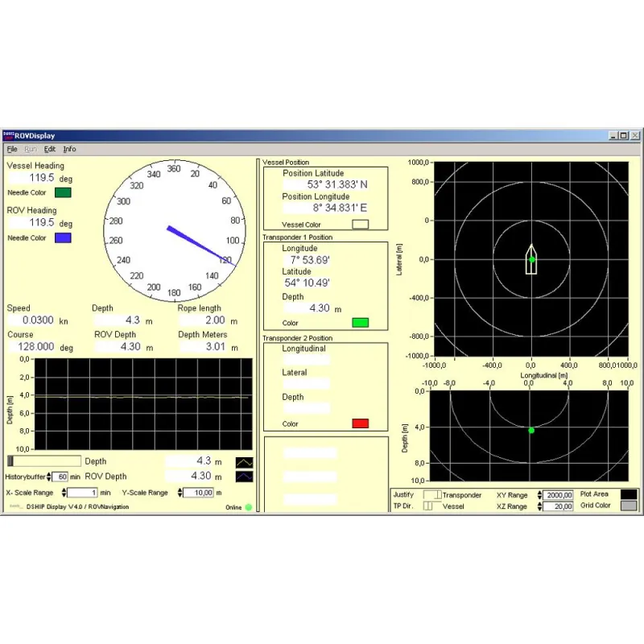Image resolution: width=644 pixels, height=644 pixels.
Task: Click the XZ Range 20,00 field
Action: tap(558, 506)
